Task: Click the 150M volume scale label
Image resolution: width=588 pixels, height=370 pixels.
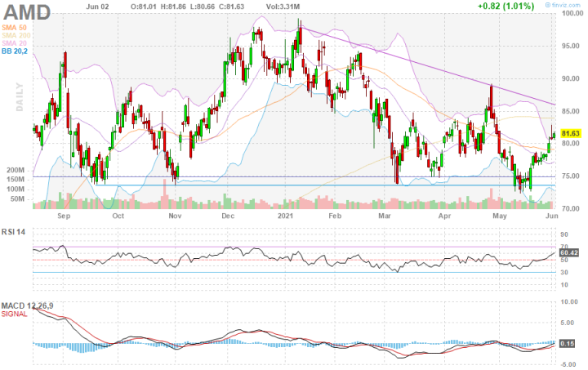Action: 16,180
